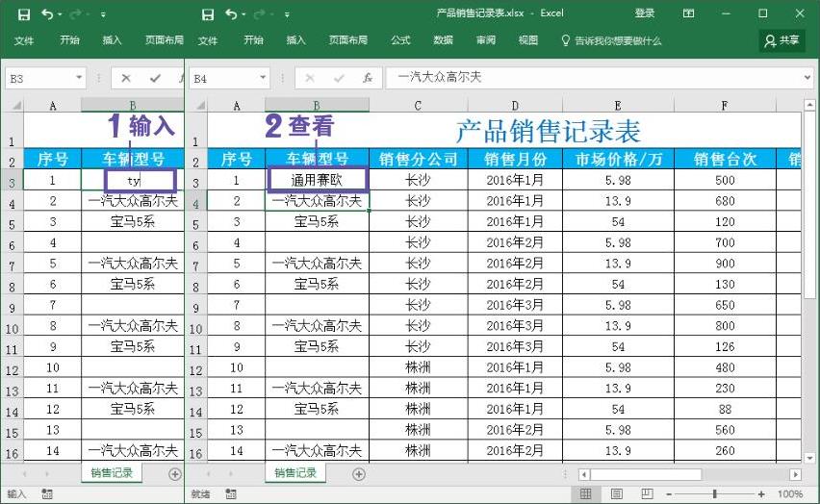Click previous sheet arrow in right window
The height and width of the screenshot is (504, 820).
pos(209,474)
